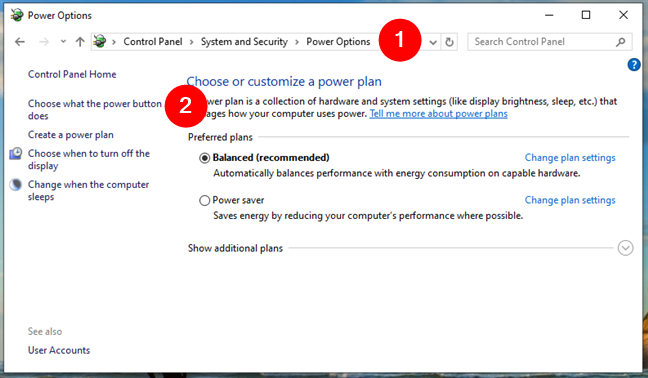Viewport: 648px width, 378px height.
Task: Open Change plan settings for Balanced
Action: [570, 158]
